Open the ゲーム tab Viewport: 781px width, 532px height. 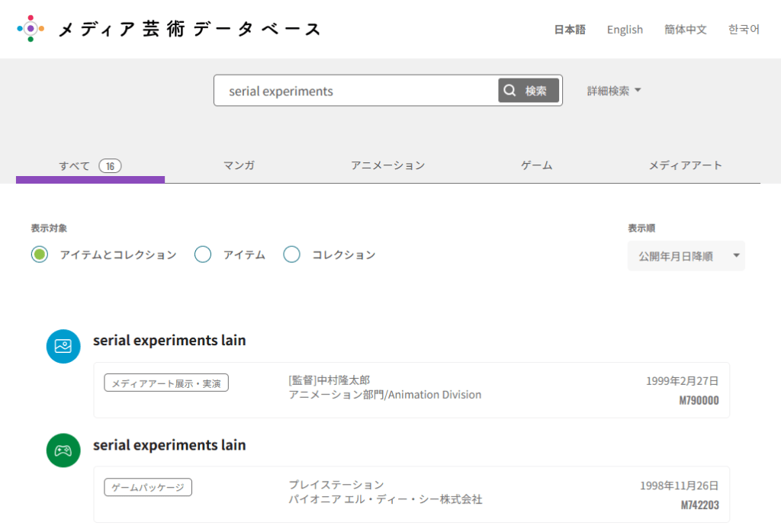click(x=536, y=165)
